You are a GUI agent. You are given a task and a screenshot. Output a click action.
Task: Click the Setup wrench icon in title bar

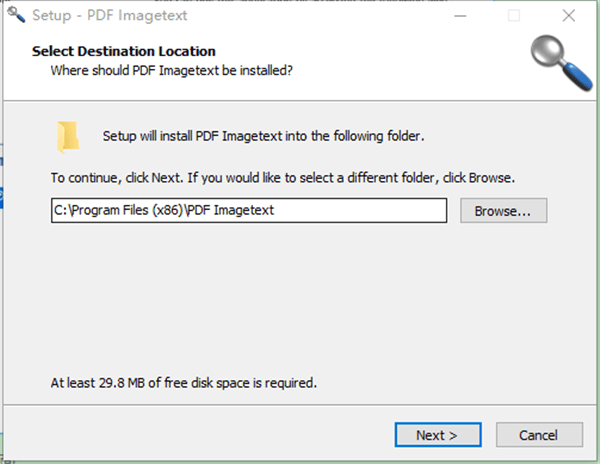click(x=15, y=16)
